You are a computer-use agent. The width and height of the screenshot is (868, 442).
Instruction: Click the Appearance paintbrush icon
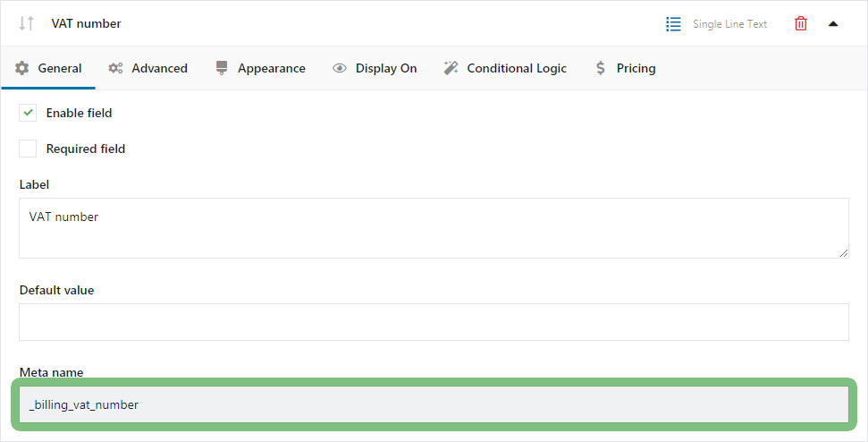[x=222, y=68]
